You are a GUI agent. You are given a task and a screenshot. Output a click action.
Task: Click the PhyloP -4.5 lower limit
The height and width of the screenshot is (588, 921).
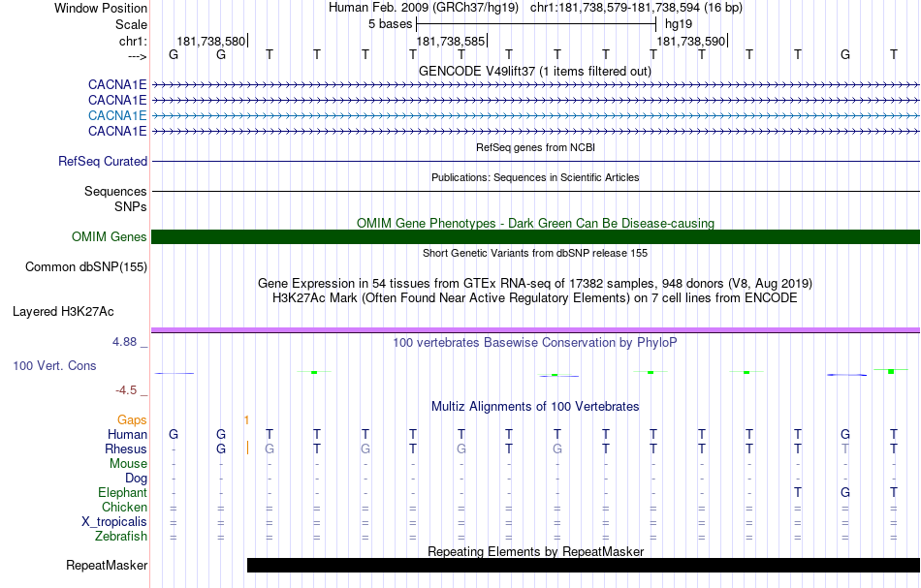click(132, 390)
